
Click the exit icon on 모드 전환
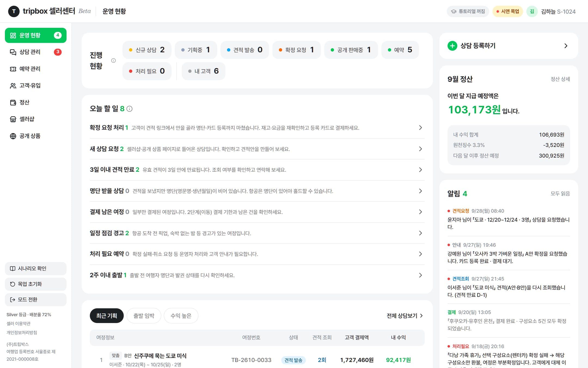tap(13, 300)
